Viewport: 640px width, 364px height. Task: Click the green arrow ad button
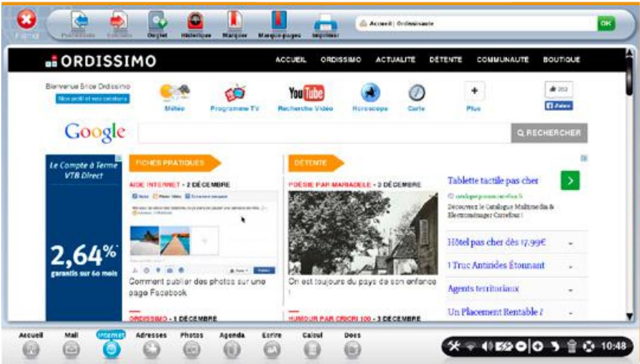click(x=570, y=181)
